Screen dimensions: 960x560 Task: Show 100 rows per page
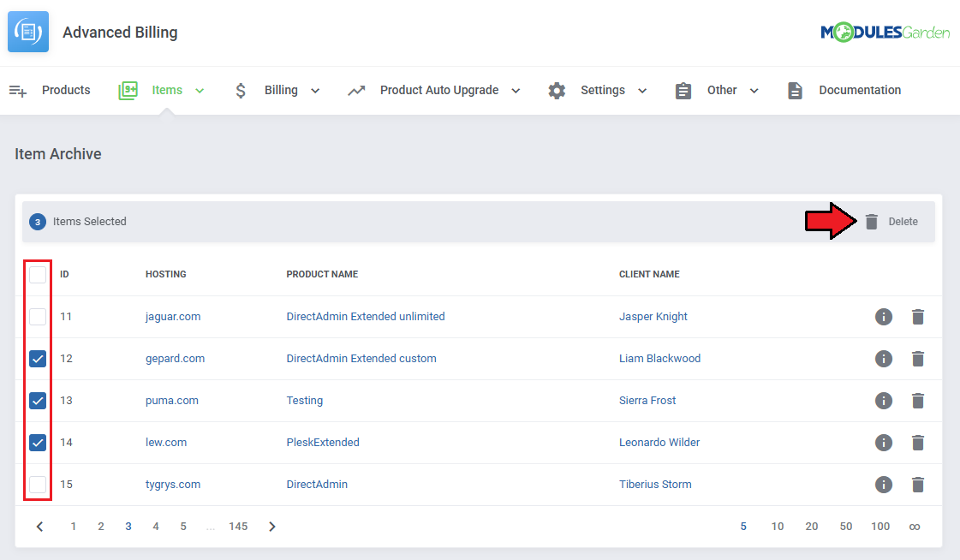pos(880,527)
